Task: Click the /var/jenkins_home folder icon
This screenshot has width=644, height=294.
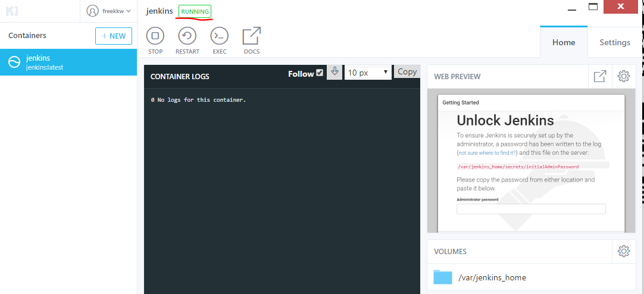Action: tap(443, 277)
